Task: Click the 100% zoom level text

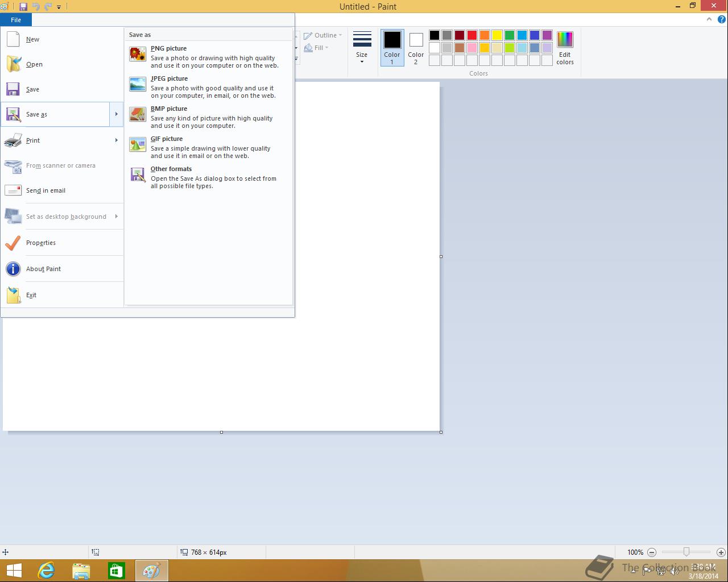Action: 635,552
